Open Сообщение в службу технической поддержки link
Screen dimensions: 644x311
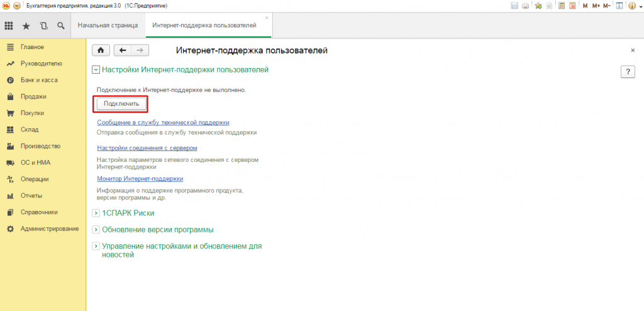[163, 123]
